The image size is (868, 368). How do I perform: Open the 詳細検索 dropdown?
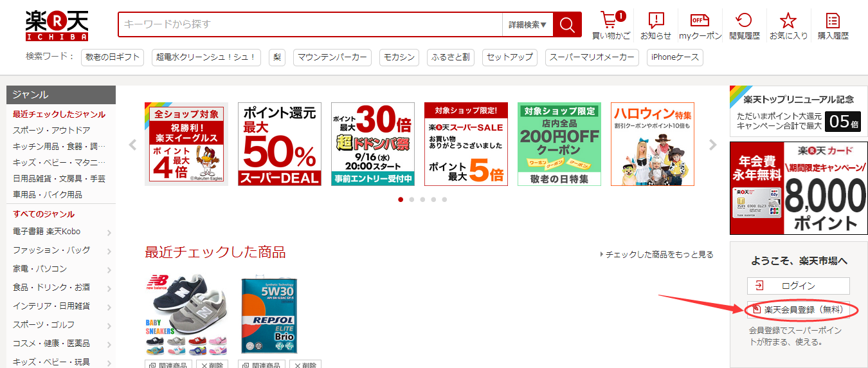tap(528, 25)
